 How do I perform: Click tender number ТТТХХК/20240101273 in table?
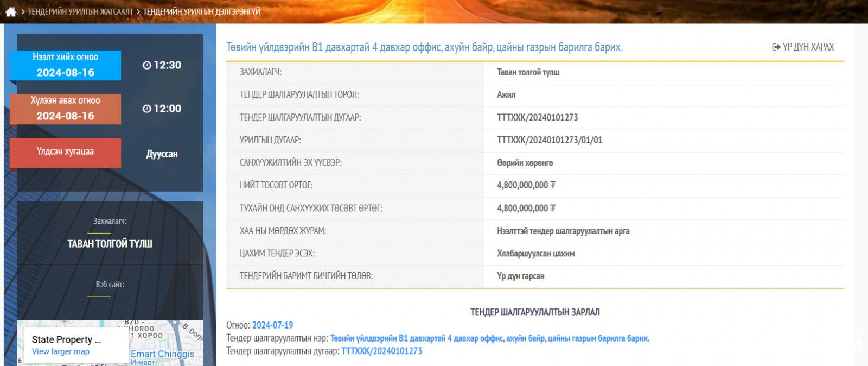click(537, 117)
